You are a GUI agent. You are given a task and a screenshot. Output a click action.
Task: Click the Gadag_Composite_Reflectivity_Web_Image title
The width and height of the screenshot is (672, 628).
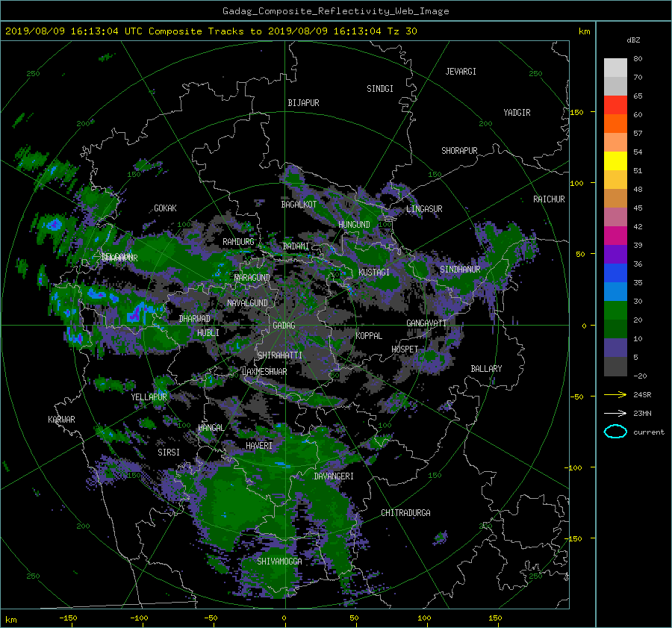pyautogui.click(x=335, y=11)
